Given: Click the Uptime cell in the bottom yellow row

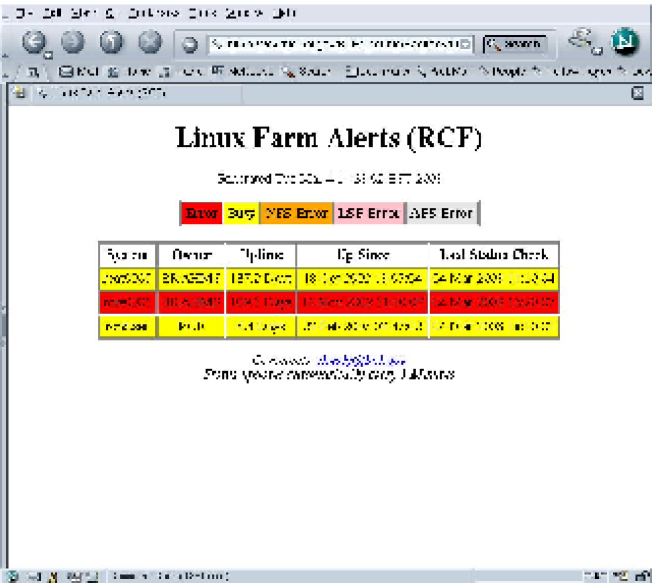Looking at the screenshot, I should 261,326.
